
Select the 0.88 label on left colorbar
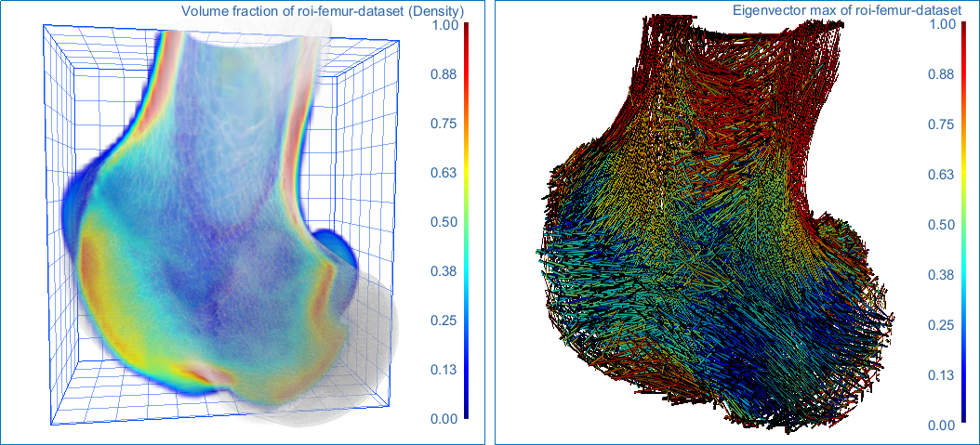pos(443,75)
